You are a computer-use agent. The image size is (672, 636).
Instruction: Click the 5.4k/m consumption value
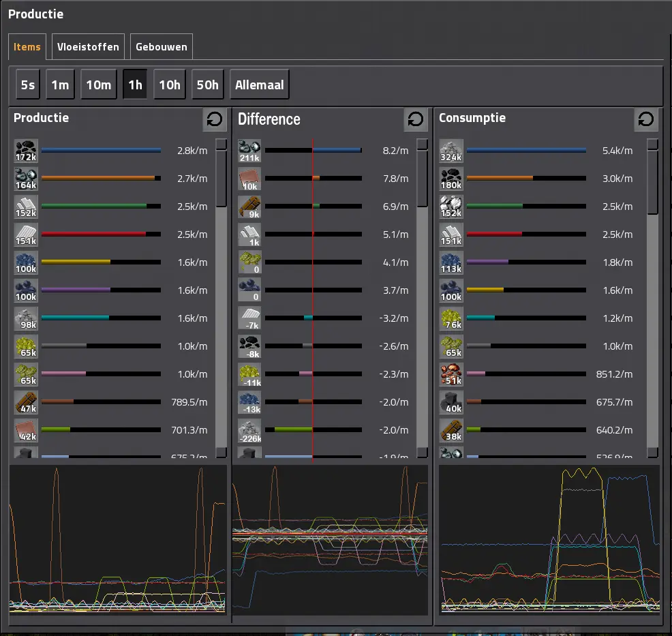click(617, 151)
